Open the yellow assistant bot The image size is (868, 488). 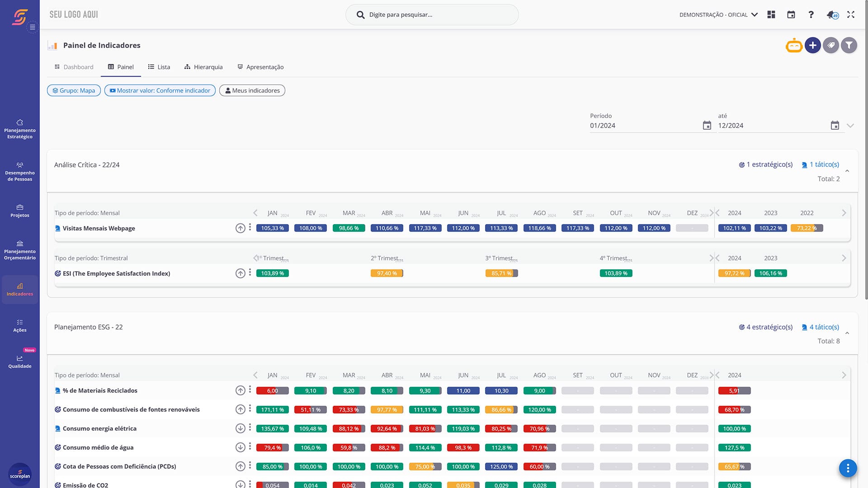coord(794,45)
